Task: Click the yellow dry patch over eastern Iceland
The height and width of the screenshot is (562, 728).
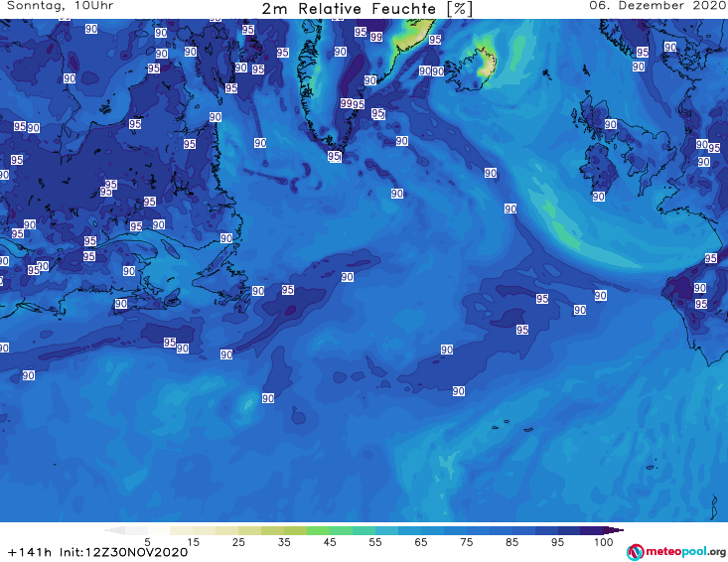Action: (486, 64)
